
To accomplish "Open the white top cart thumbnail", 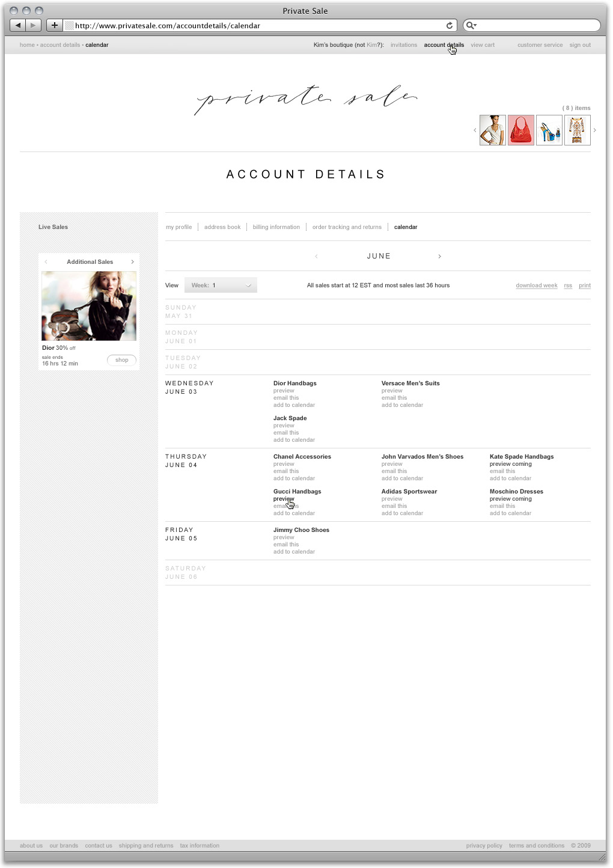I will click(x=493, y=130).
